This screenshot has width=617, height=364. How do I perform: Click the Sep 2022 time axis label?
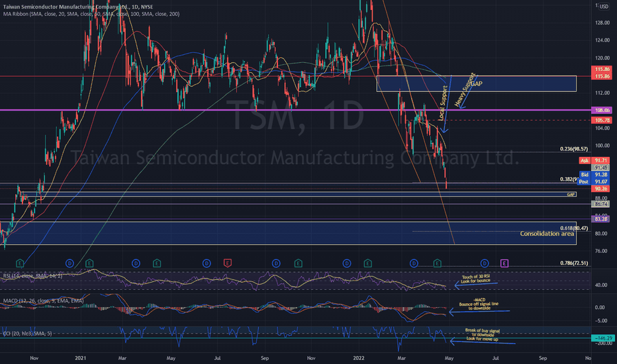pyautogui.click(x=543, y=358)
